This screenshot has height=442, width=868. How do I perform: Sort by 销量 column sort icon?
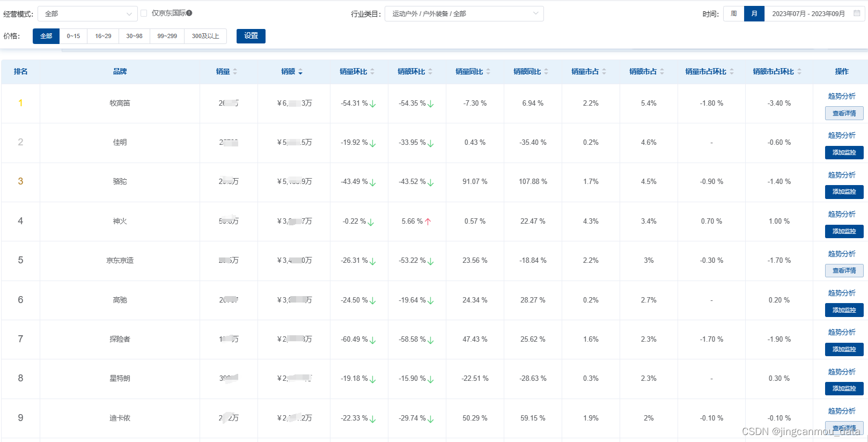(x=235, y=71)
